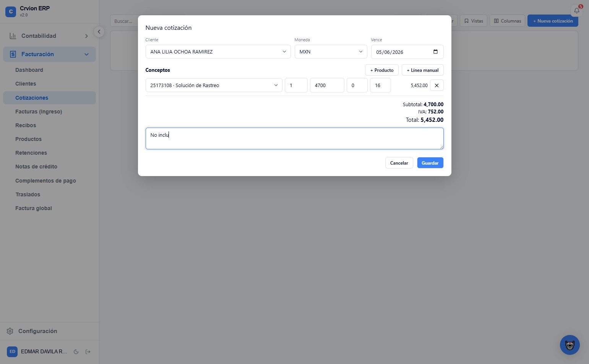Click the Conceptos heading

click(x=157, y=70)
